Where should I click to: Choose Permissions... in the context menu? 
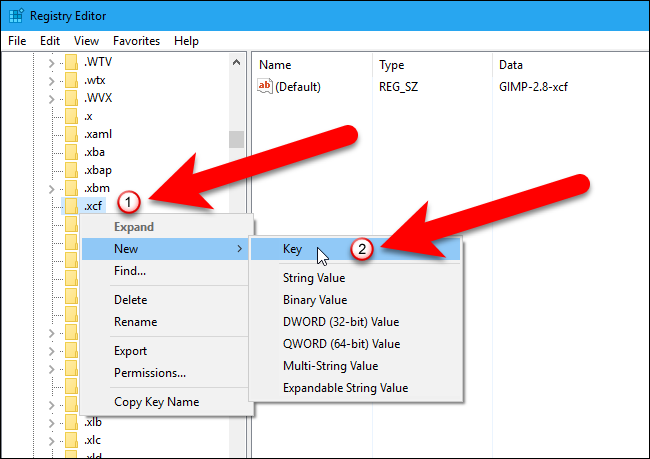click(166, 373)
